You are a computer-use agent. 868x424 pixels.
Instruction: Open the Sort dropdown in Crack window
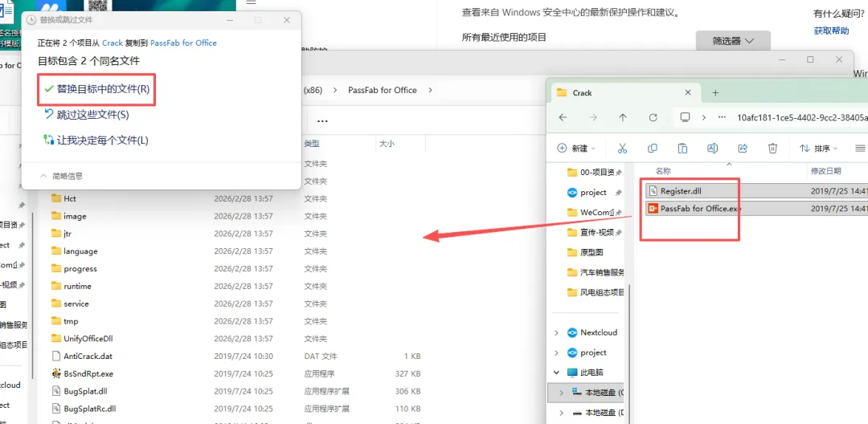(819, 148)
